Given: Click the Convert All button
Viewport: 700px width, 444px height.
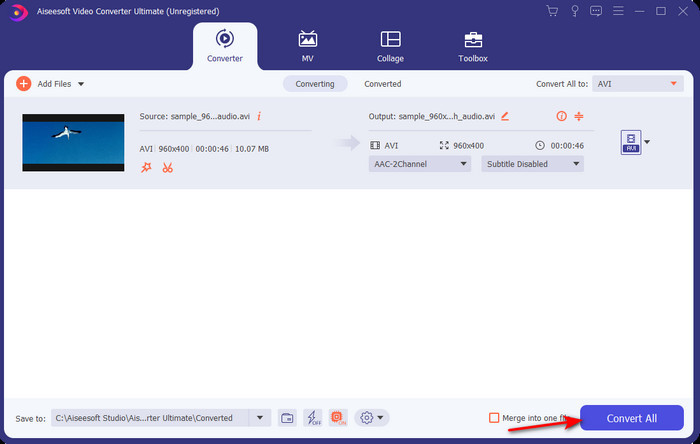Looking at the screenshot, I should click(631, 418).
